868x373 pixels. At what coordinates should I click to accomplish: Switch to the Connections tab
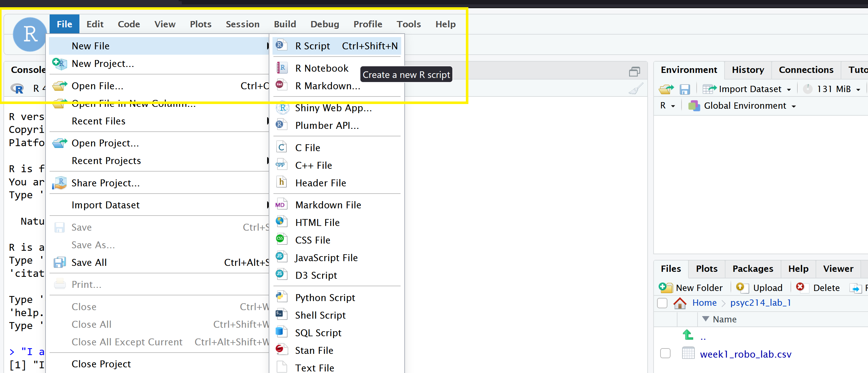[806, 70]
